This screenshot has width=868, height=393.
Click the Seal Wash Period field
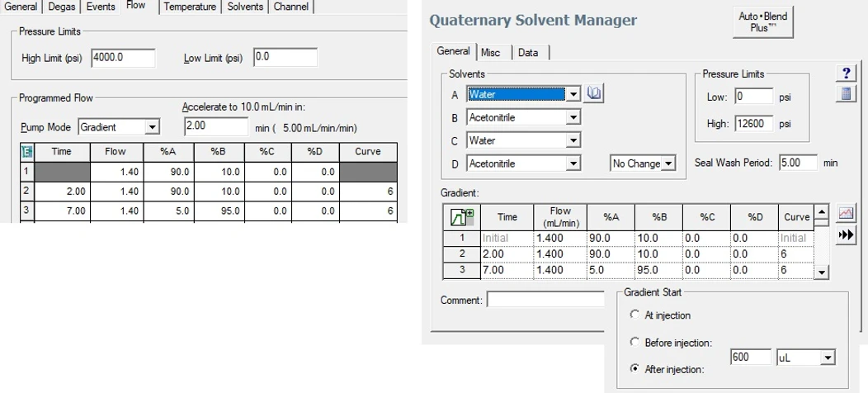[798, 163]
